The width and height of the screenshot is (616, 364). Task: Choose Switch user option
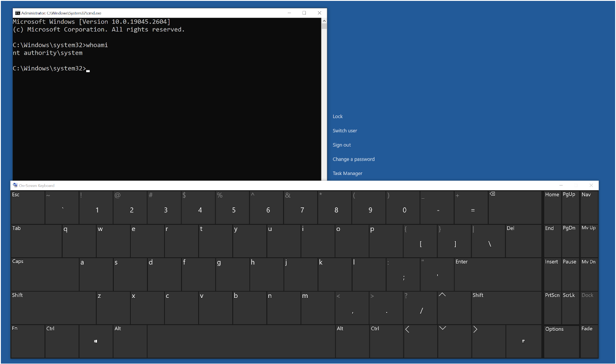pyautogui.click(x=345, y=131)
